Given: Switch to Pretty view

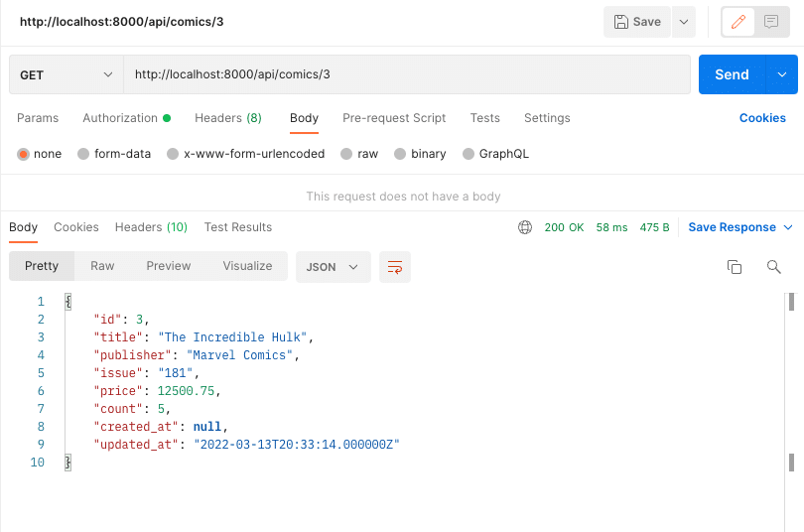Looking at the screenshot, I should tap(42, 266).
